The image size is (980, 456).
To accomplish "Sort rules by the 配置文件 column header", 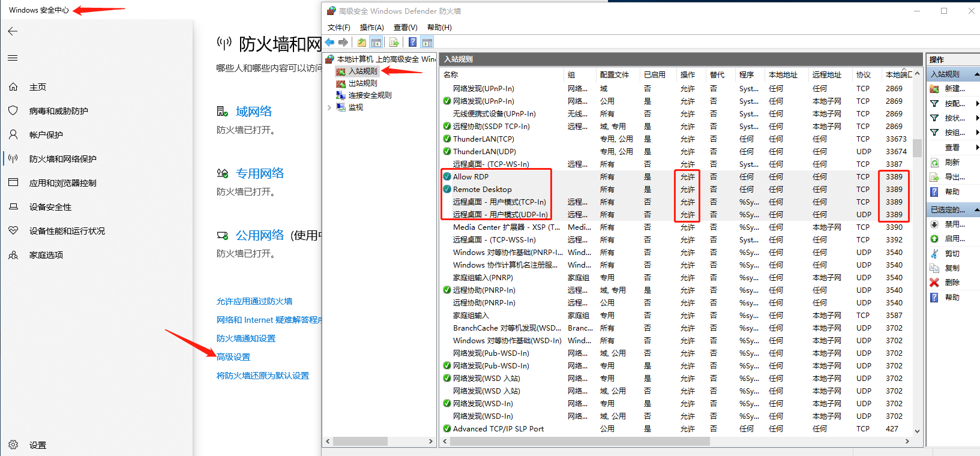I will point(618,75).
